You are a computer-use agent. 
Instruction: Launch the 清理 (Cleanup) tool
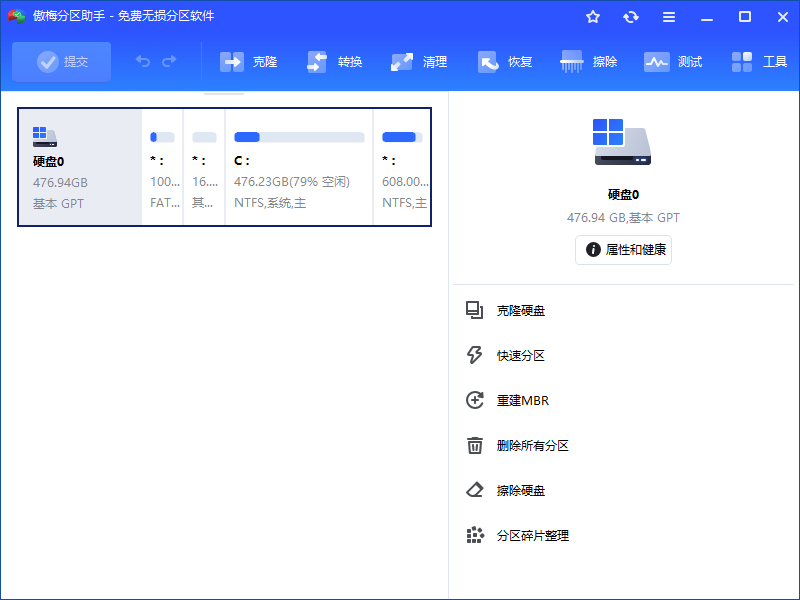418,61
